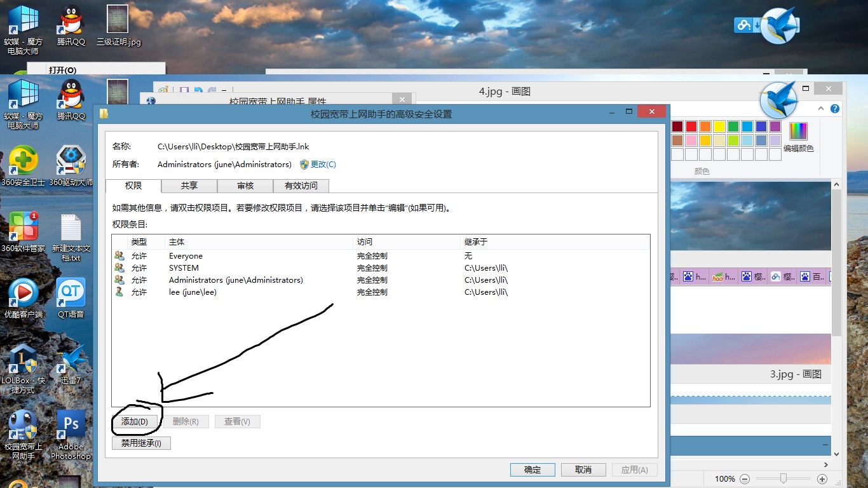Open the 审核 tab

tap(245, 186)
